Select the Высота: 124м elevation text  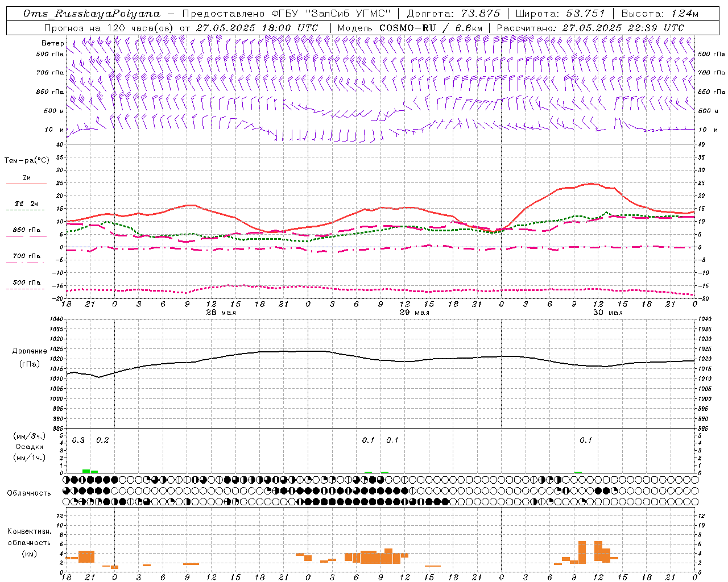pyautogui.click(x=660, y=14)
